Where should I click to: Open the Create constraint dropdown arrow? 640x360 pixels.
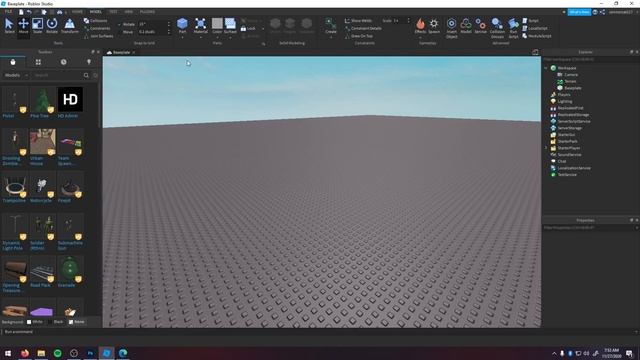[331, 37]
